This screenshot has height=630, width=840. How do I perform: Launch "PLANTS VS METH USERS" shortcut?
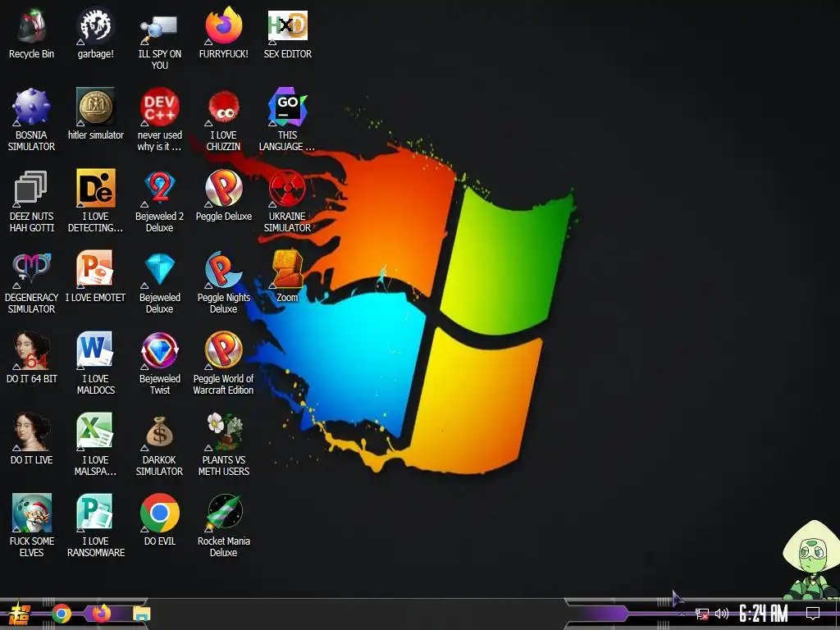pyautogui.click(x=223, y=431)
